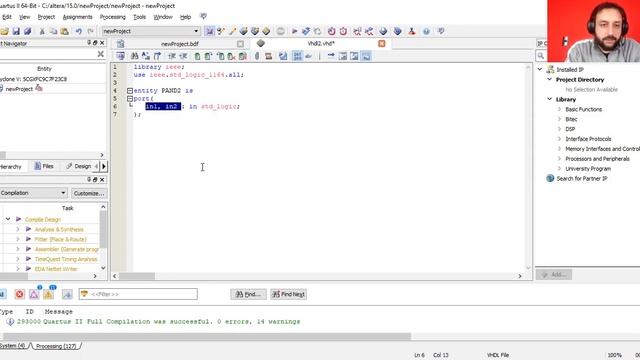
Task: Click the Undo arrow icon
Action: pos(78,31)
